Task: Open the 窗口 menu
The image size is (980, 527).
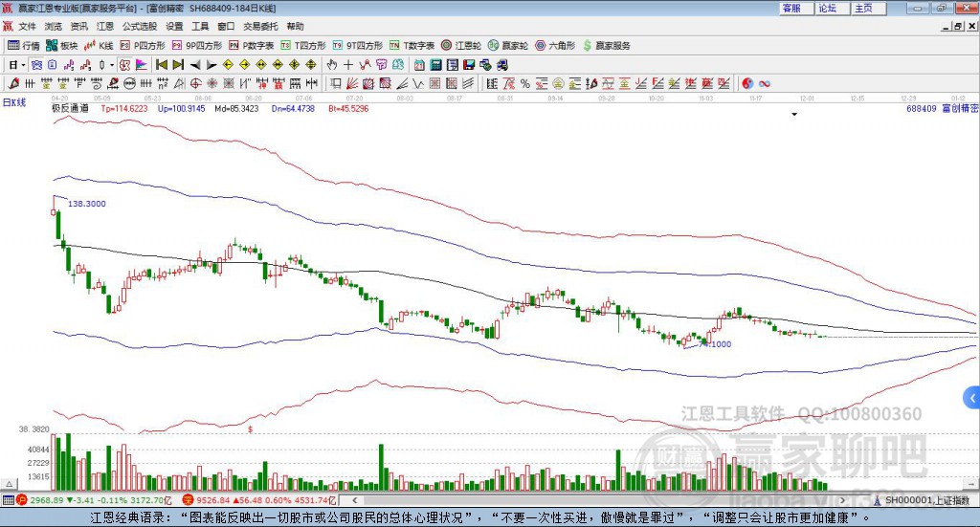Action: [226, 26]
